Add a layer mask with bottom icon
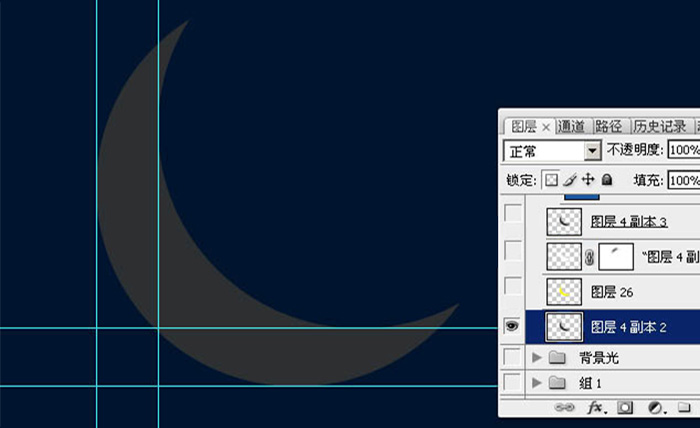Viewport: 700px width, 428px height. (x=626, y=408)
